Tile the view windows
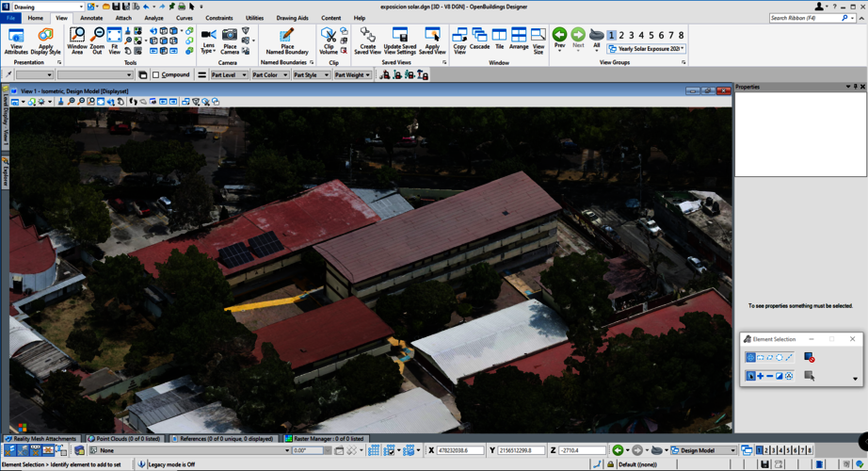Image resolution: width=868 pixels, height=471 pixels. pos(499,40)
